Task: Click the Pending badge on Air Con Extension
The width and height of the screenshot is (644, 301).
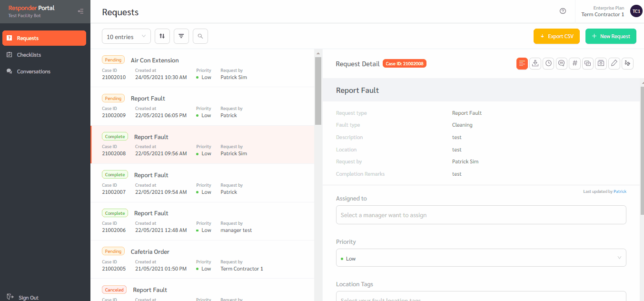Action: (x=113, y=60)
